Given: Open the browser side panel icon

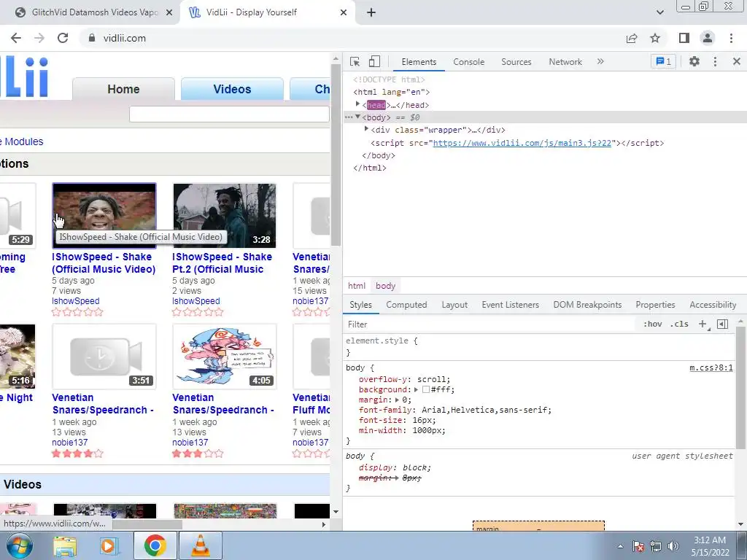Looking at the screenshot, I should (x=684, y=38).
